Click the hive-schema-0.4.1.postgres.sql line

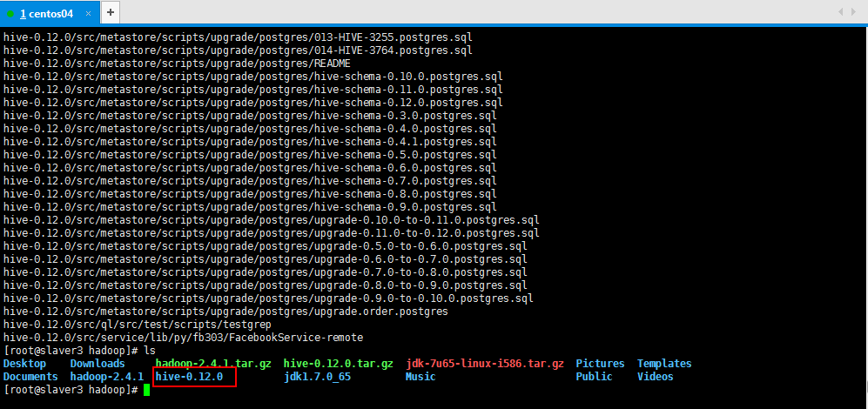coord(250,142)
